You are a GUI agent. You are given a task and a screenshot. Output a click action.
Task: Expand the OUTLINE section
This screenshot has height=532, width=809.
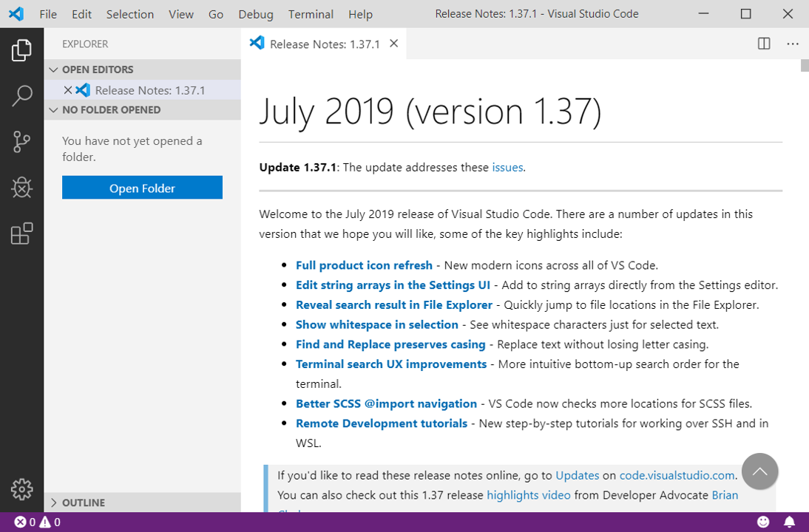click(x=53, y=502)
